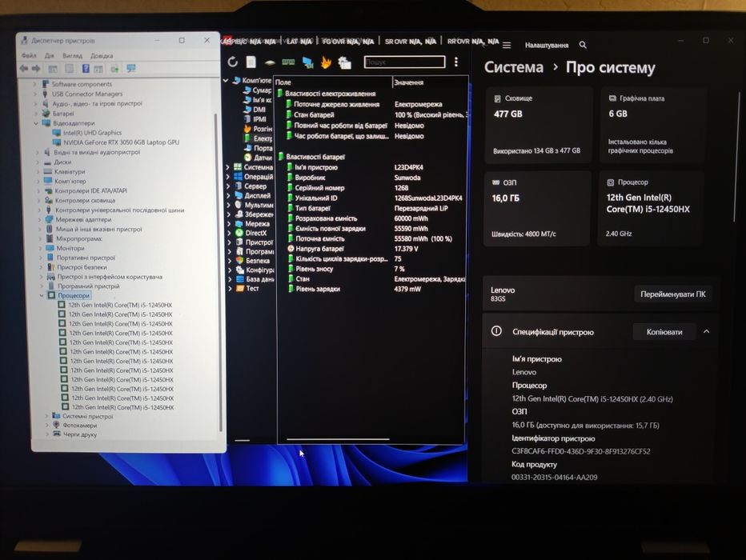Click the Refresh icon in AIDA64 toolbar
The image size is (746, 560).
(x=232, y=62)
